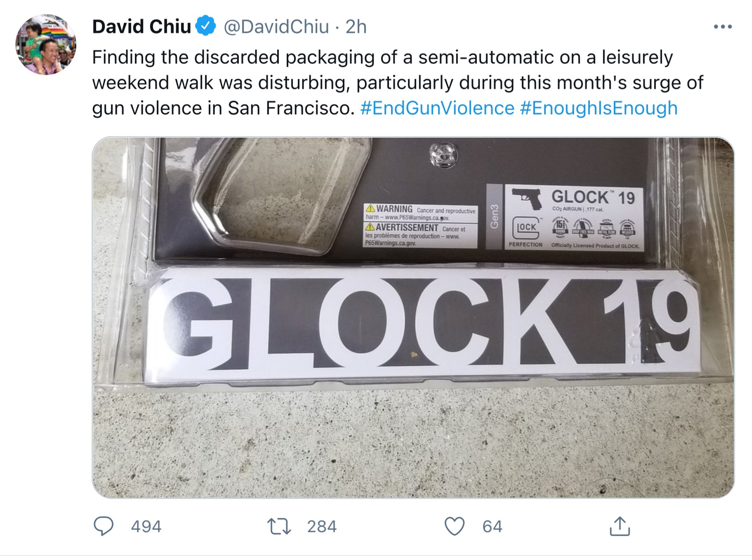Follow the #EndGunViolence hashtag

tap(437, 108)
